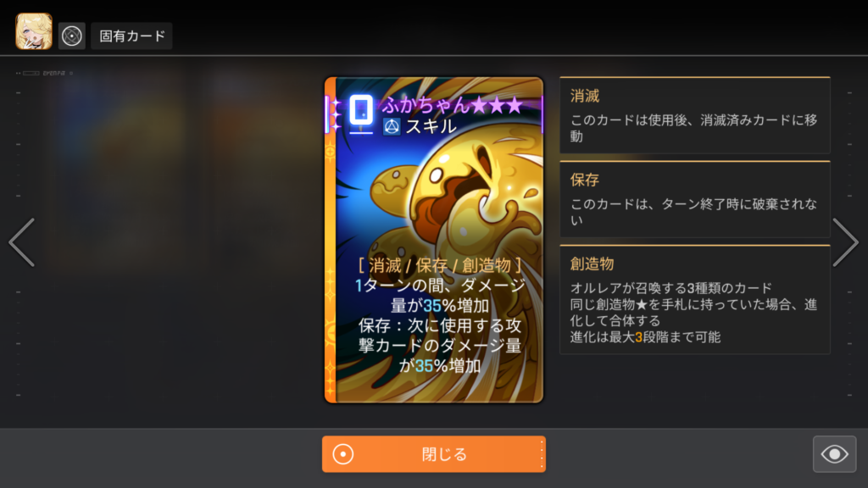Click the skill type triangle icon
This screenshot has width=868, height=488.
[x=392, y=127]
